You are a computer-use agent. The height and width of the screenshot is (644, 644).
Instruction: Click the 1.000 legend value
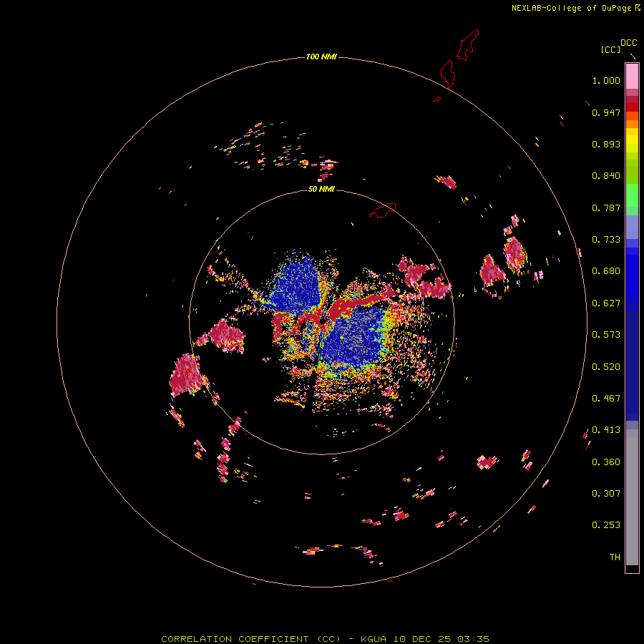pos(606,80)
